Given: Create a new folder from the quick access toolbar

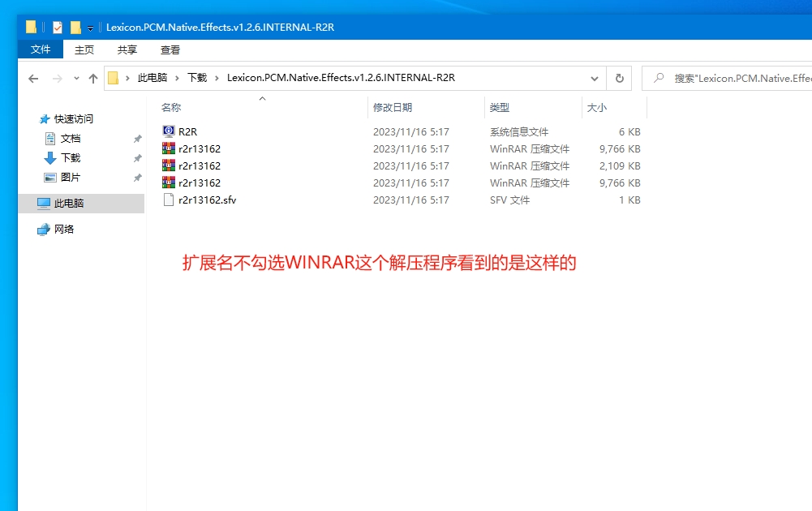Looking at the screenshot, I should click(75, 27).
